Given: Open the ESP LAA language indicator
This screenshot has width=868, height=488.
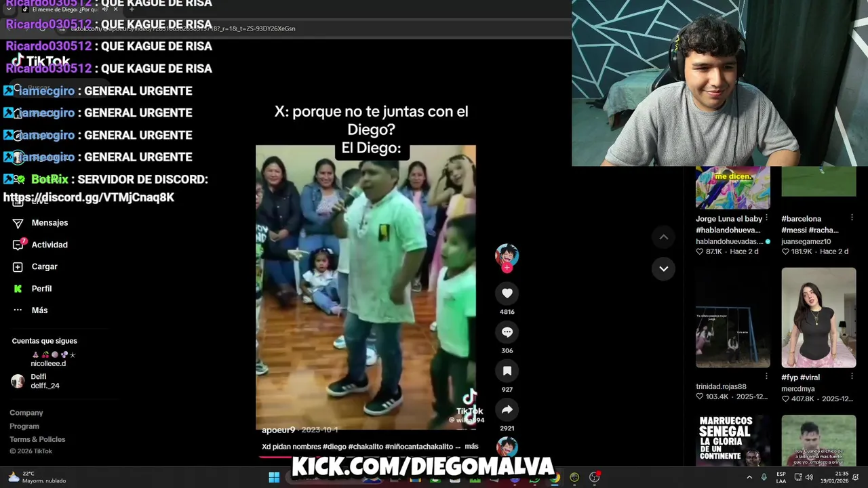Looking at the screenshot, I should 781,477.
